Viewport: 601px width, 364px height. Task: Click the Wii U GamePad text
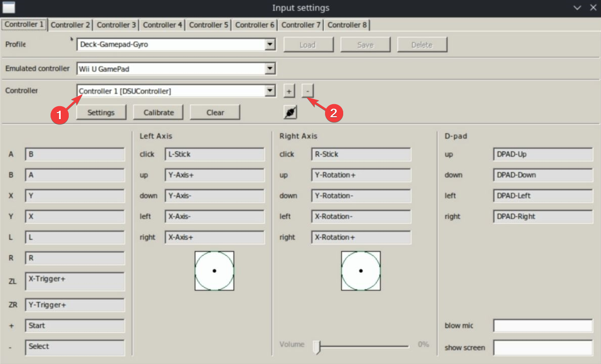point(104,69)
